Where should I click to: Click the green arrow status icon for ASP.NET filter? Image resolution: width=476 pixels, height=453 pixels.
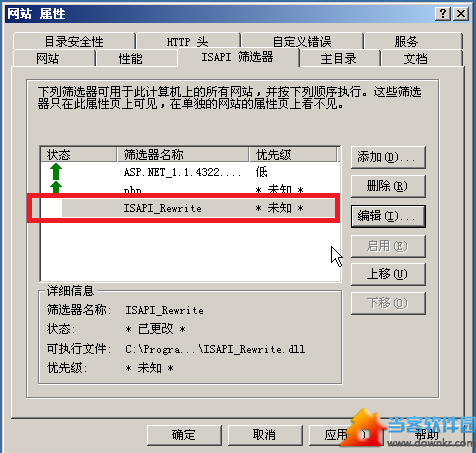pyautogui.click(x=56, y=172)
